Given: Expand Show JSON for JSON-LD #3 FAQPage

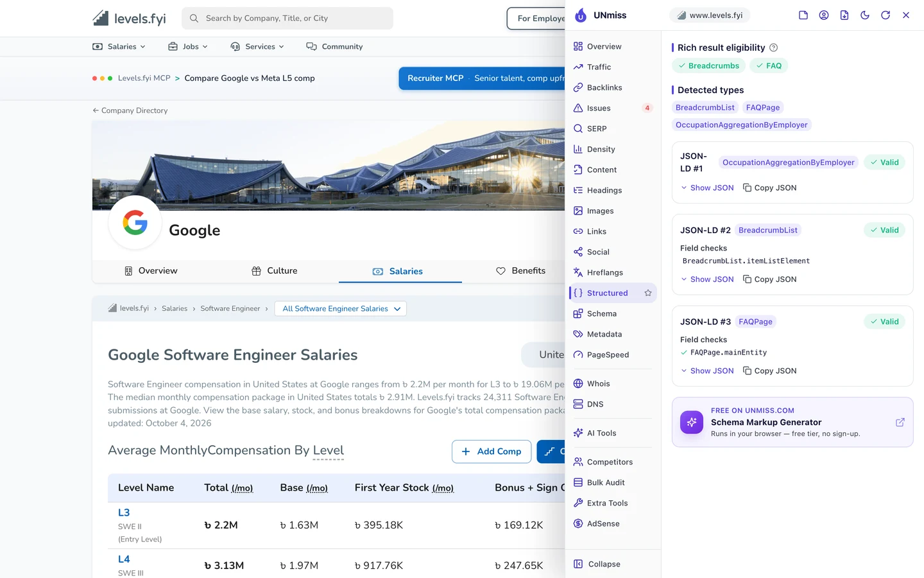Looking at the screenshot, I should click(x=707, y=371).
